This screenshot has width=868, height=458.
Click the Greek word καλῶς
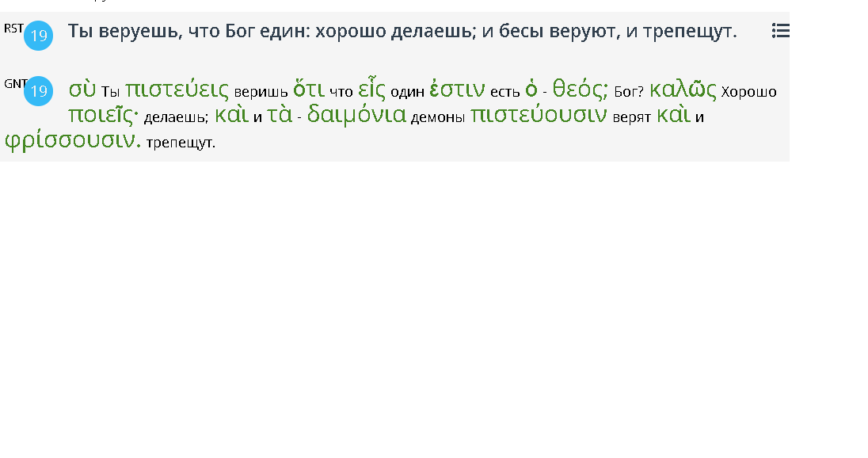click(683, 90)
